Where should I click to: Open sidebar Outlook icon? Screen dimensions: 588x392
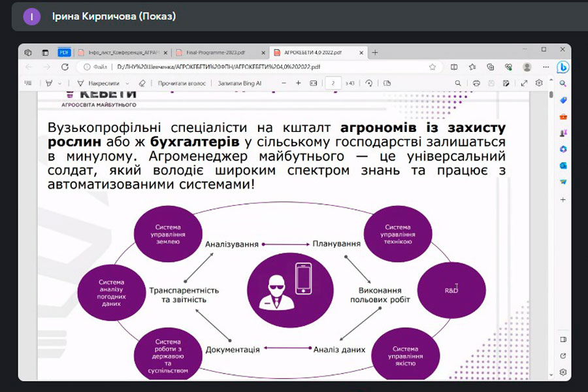pyautogui.click(x=563, y=165)
